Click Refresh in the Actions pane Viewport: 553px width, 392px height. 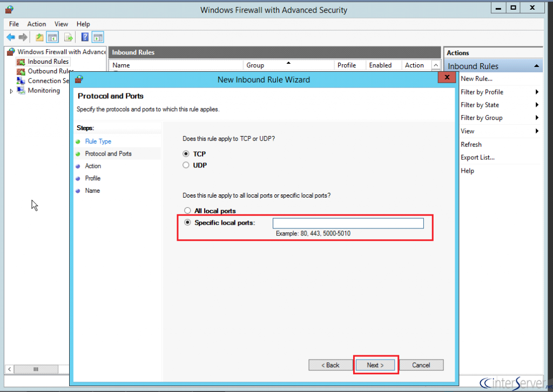pyautogui.click(x=471, y=145)
